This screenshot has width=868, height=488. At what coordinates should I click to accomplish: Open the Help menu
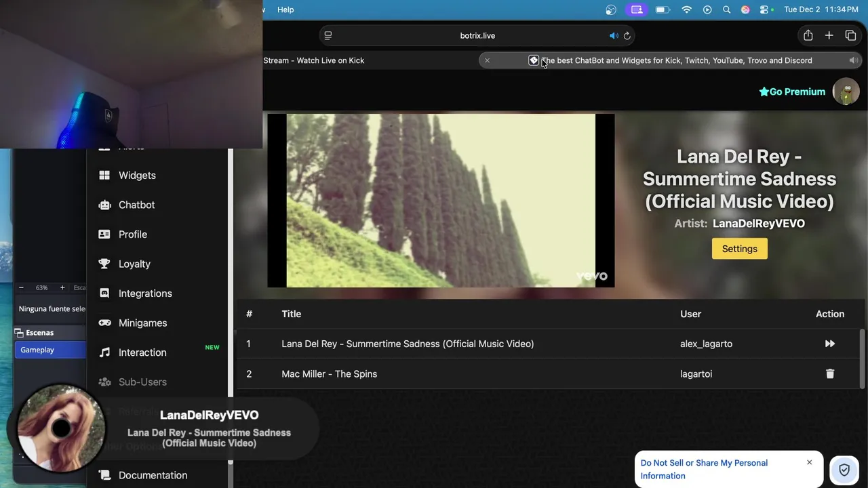[285, 9]
